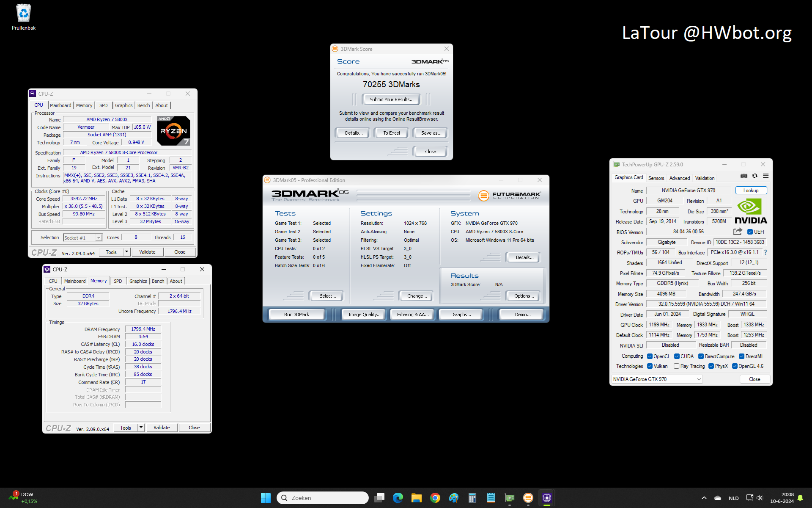
Task: Click the NVIDIA logo in GPU-Z
Action: 751,211
